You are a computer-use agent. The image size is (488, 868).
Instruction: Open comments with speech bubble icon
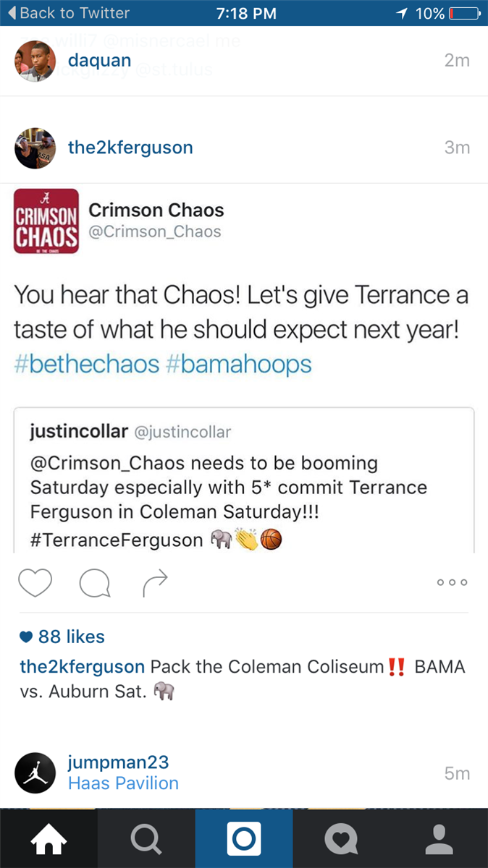pos(94,583)
